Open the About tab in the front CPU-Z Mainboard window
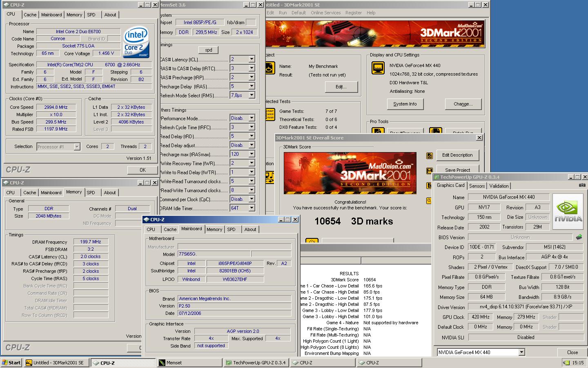The image size is (588, 368). pyautogui.click(x=250, y=229)
